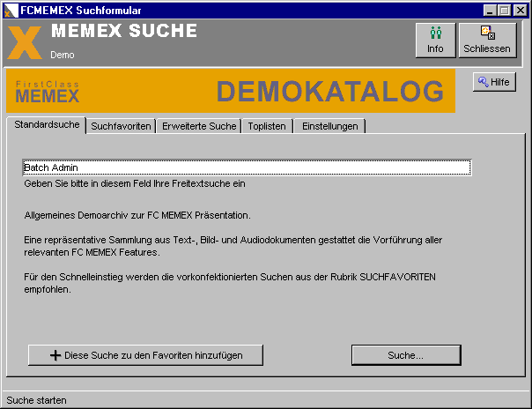Viewport: 532px width, 409px height.
Task: Click the 'Demo' label under MEMEX SUCHE
Action: coord(63,55)
